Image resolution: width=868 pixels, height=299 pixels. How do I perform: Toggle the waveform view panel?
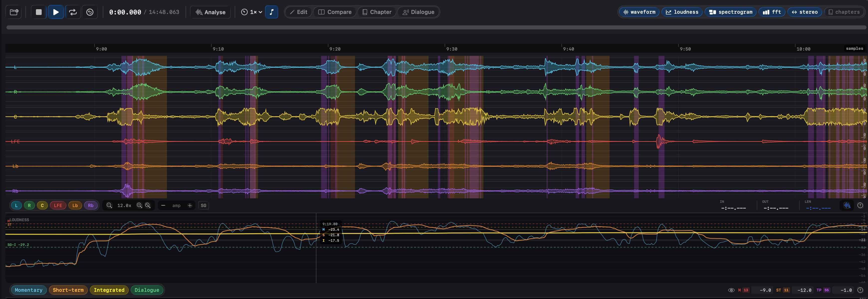point(639,12)
